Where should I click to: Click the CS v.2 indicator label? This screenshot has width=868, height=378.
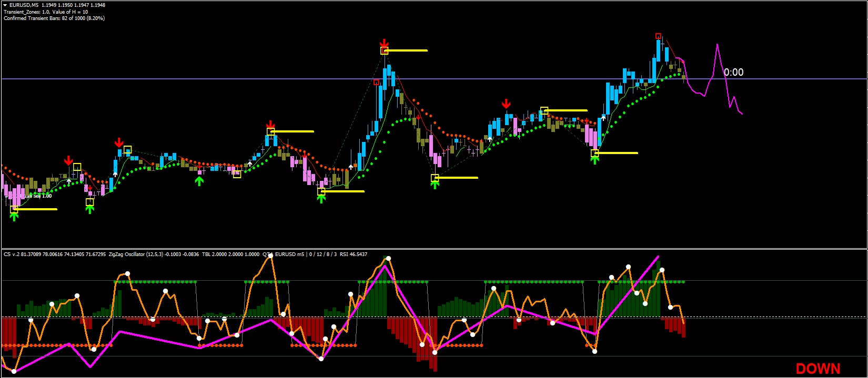pyautogui.click(x=12, y=254)
